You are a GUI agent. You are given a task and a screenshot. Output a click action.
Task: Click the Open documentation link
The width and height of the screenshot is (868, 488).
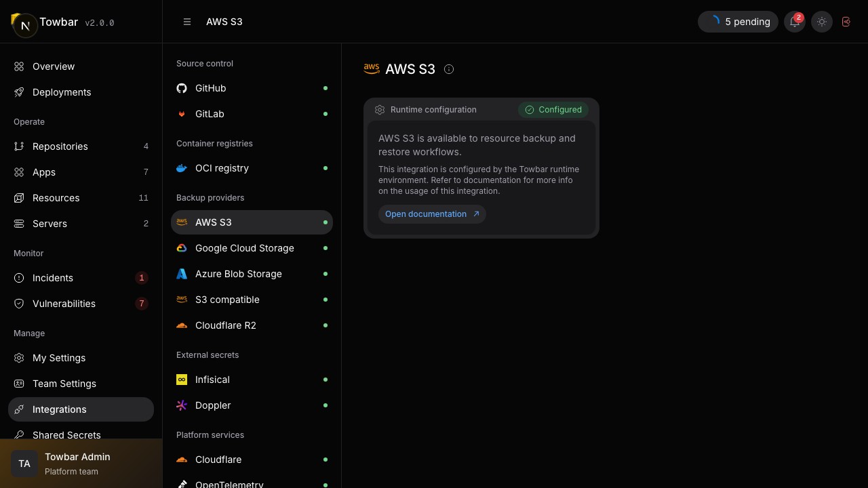tap(432, 214)
